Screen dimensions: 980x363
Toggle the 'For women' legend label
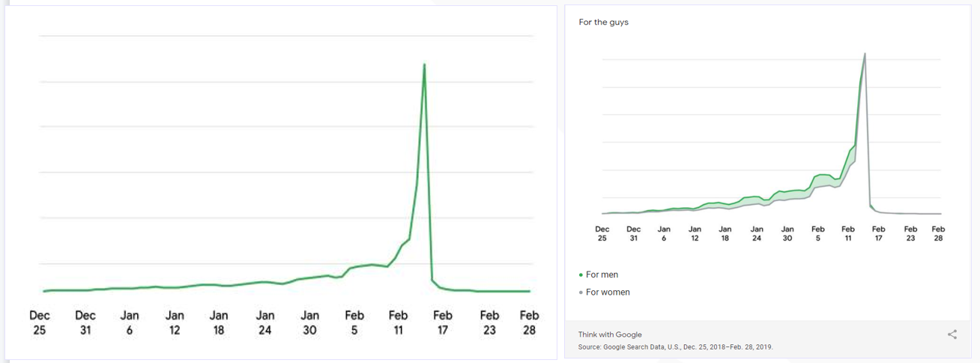click(608, 292)
